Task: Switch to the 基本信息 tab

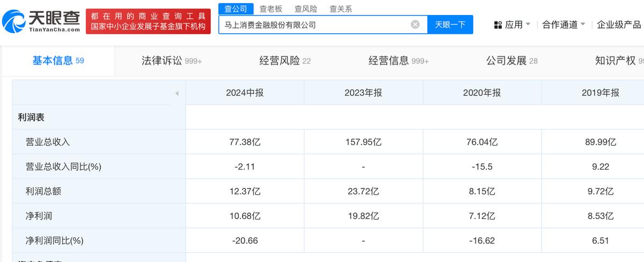Action: click(58, 61)
